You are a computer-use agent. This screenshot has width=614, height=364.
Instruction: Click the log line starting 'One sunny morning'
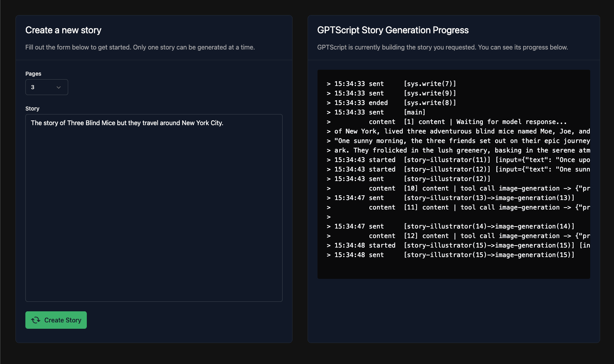[458, 141]
